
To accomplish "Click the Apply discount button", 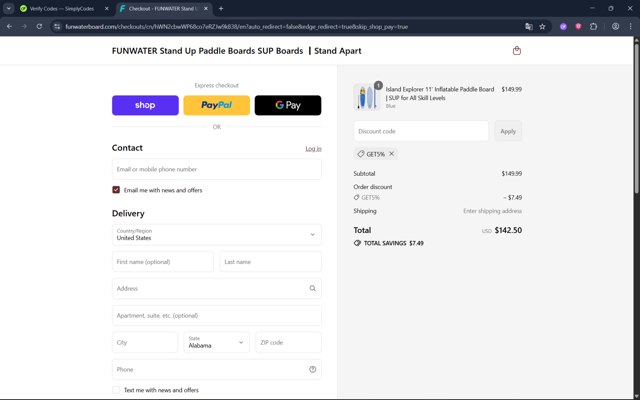I will click(x=508, y=131).
